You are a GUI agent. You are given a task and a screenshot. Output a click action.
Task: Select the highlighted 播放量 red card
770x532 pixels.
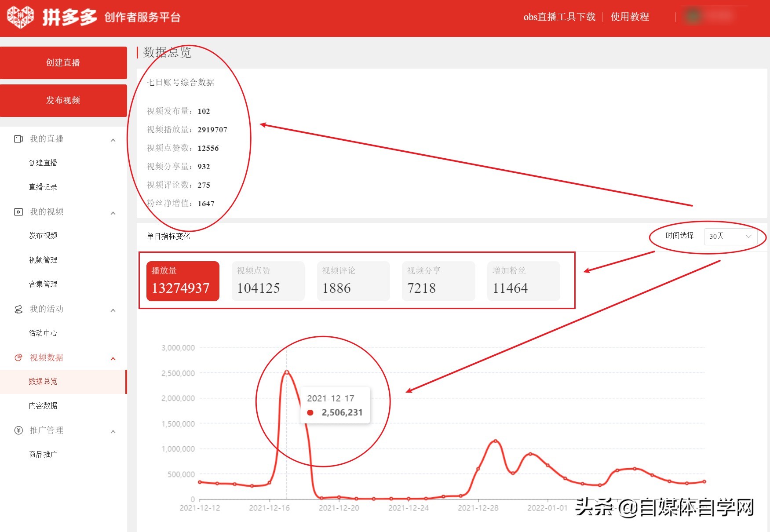coord(182,281)
